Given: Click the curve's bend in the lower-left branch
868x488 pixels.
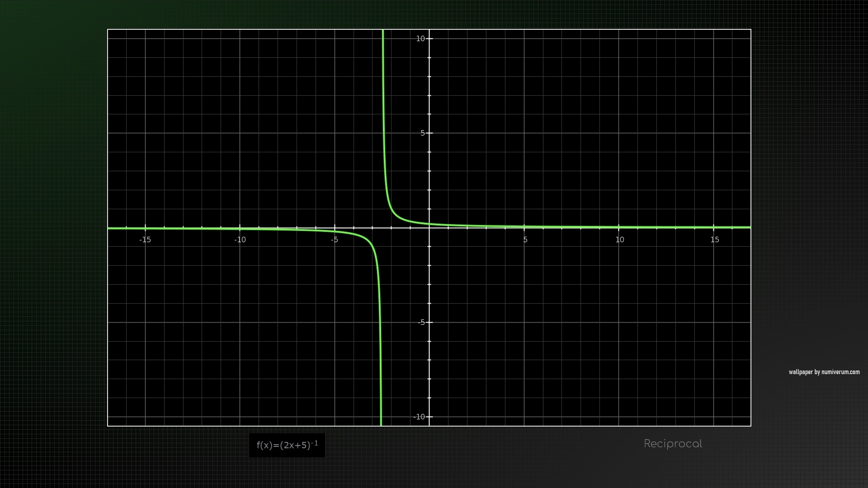Looking at the screenshot, I should tap(368, 241).
